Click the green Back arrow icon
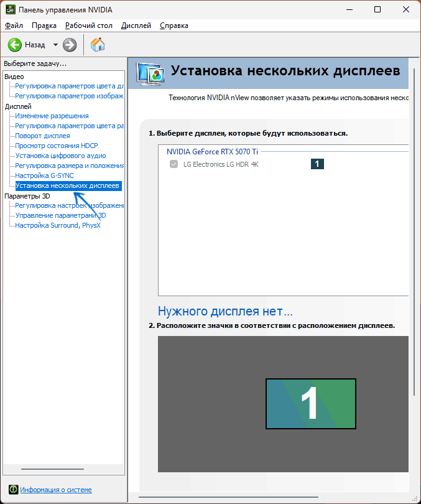This screenshot has height=504, width=421. click(14, 45)
